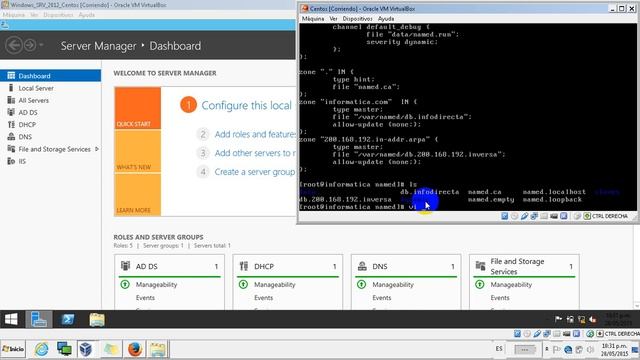Expand File and Storage Services arrow
The height and width of the screenshot is (360, 640).
pos(97,149)
